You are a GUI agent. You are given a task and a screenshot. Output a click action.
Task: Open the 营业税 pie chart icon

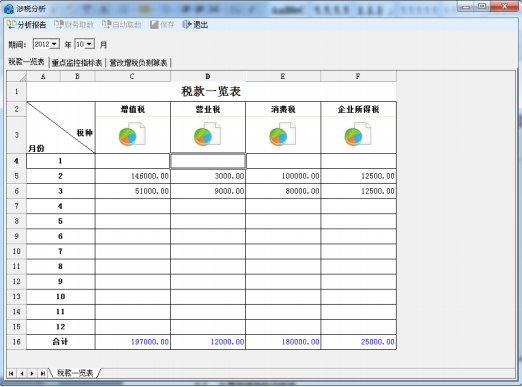pos(207,135)
